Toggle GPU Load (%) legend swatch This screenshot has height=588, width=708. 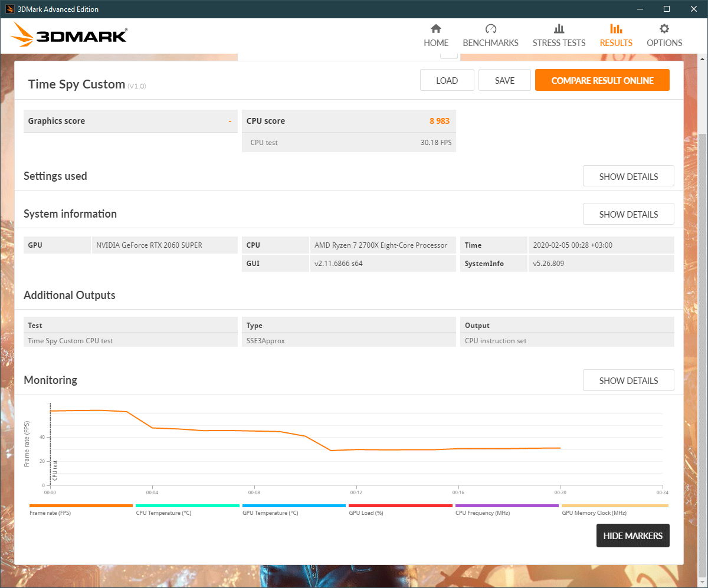[x=401, y=505]
